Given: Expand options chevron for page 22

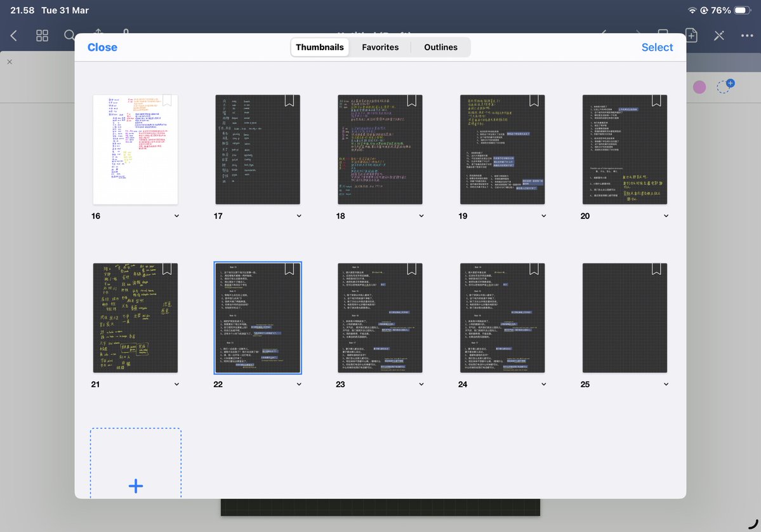Looking at the screenshot, I should pyautogui.click(x=299, y=385).
